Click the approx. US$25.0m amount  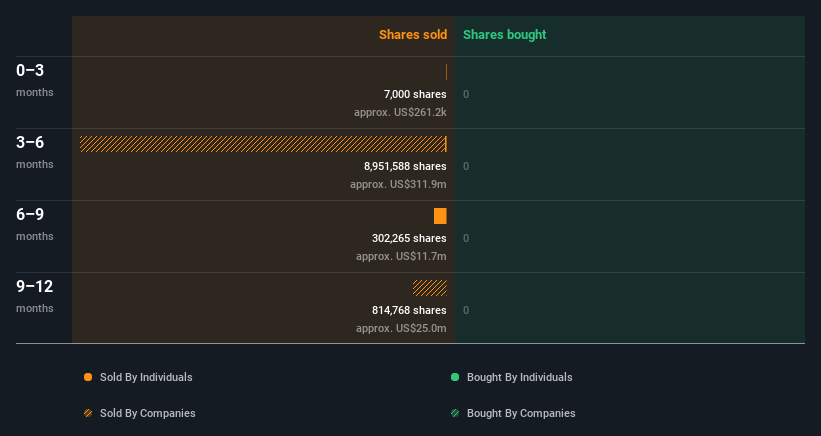coord(401,328)
